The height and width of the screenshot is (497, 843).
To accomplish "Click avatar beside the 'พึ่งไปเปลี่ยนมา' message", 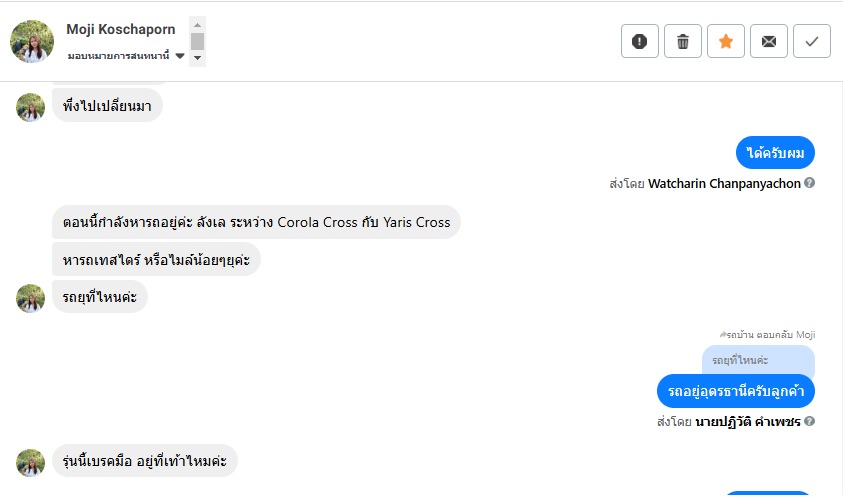I will 31,107.
